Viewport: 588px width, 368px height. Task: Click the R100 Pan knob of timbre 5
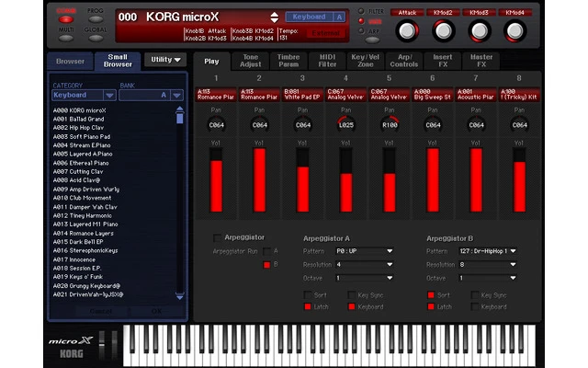pos(390,125)
